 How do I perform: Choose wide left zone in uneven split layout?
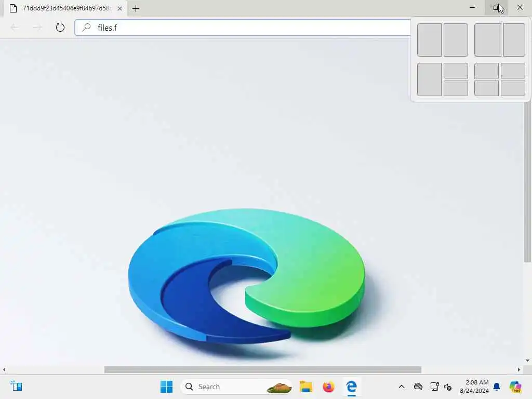click(487, 40)
